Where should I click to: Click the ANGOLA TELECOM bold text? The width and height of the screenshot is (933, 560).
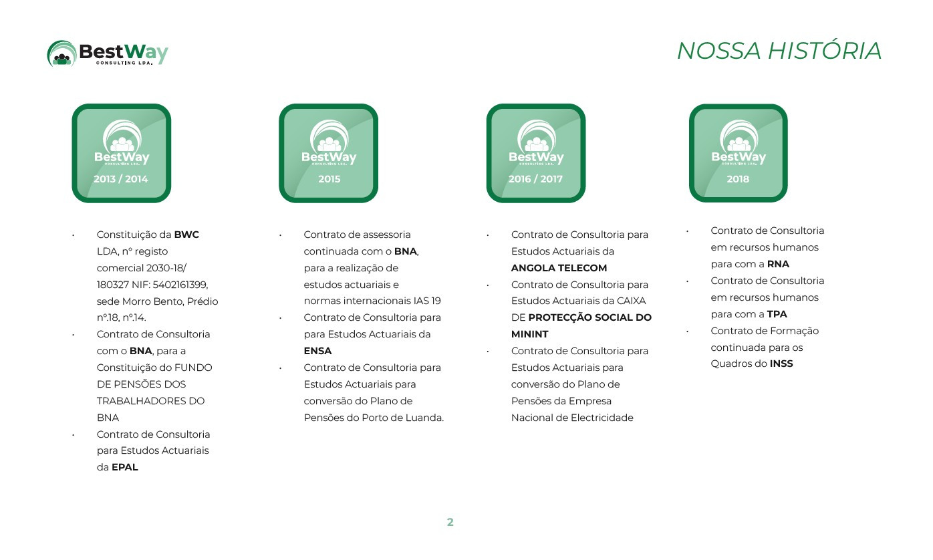[x=559, y=268]
